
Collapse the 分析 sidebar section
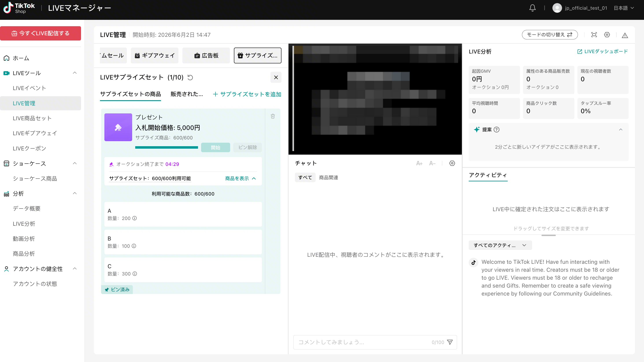click(x=74, y=194)
